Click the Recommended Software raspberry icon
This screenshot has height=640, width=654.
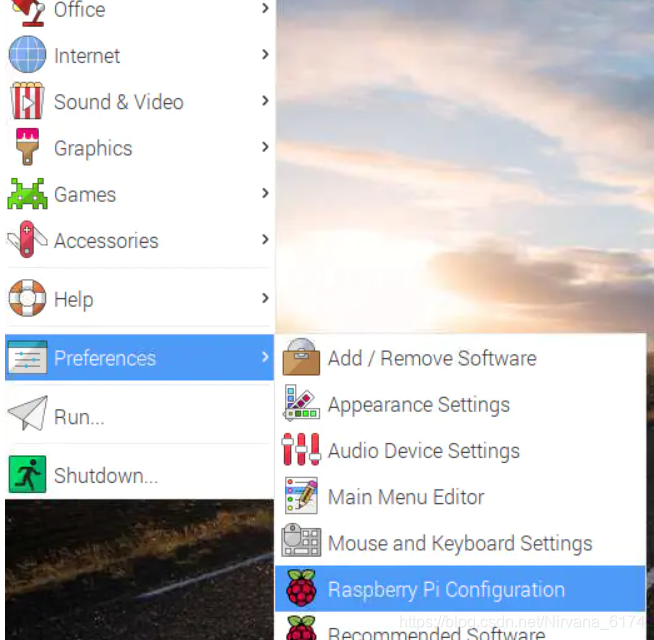click(301, 628)
